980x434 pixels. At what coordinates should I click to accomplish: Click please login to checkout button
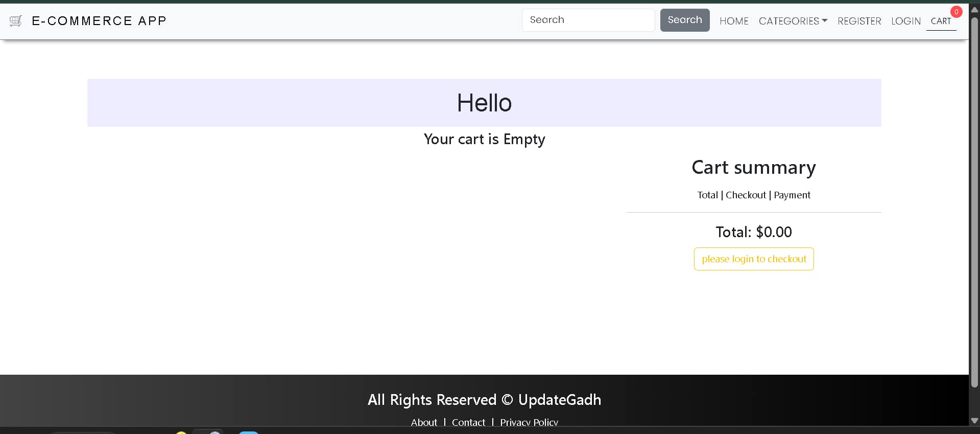[x=753, y=259]
